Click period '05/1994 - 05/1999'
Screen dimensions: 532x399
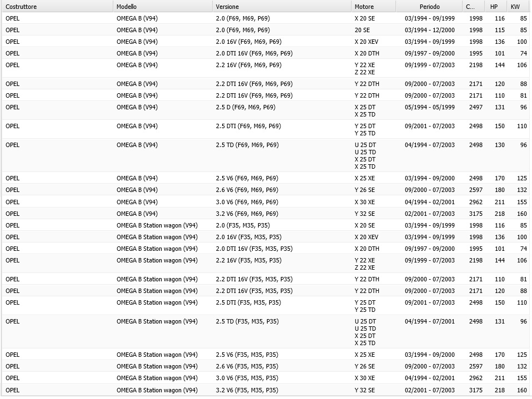pyautogui.click(x=429, y=107)
